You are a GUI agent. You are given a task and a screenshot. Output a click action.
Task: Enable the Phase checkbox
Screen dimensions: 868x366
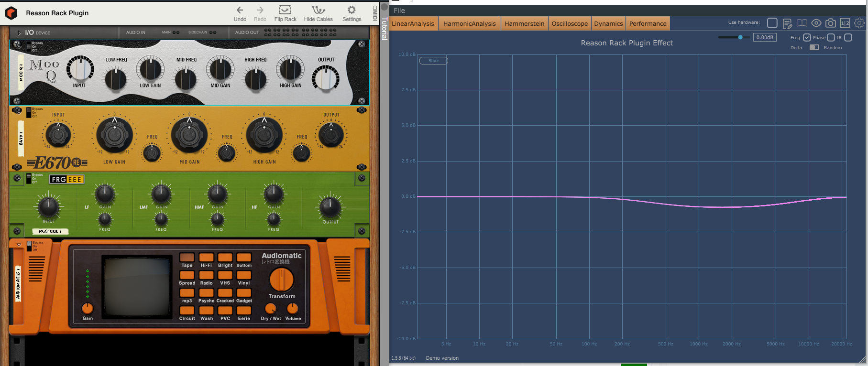[x=831, y=37]
